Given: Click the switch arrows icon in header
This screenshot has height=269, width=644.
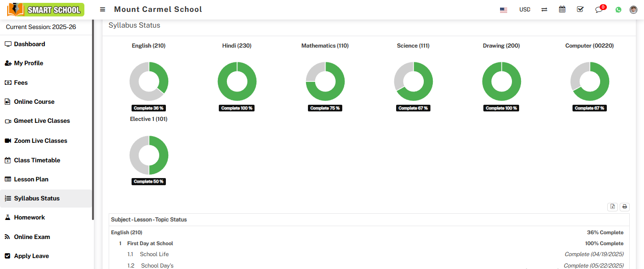Looking at the screenshot, I should pyautogui.click(x=544, y=10).
